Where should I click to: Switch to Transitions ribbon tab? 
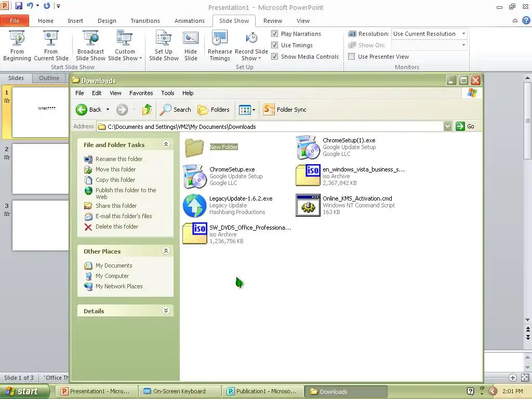tap(145, 21)
